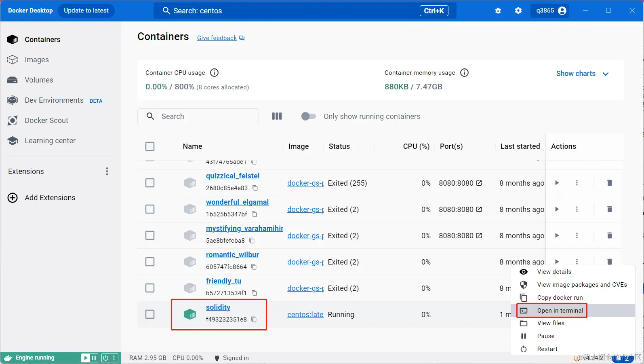Screen dimensions: 644x364
Task: Open the Volumes section in sidebar
Action: pyautogui.click(x=61, y=80)
